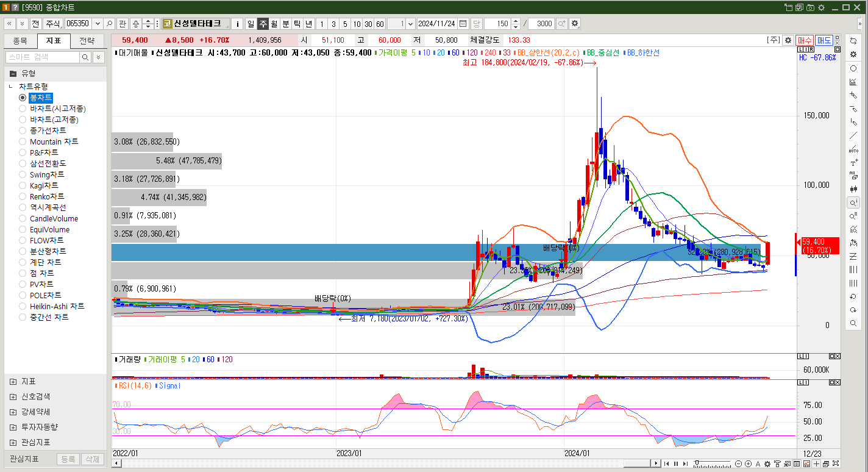Click the redo arrow in right toolbar
Screen dimensions: 868x472
pyautogui.click(x=853, y=310)
